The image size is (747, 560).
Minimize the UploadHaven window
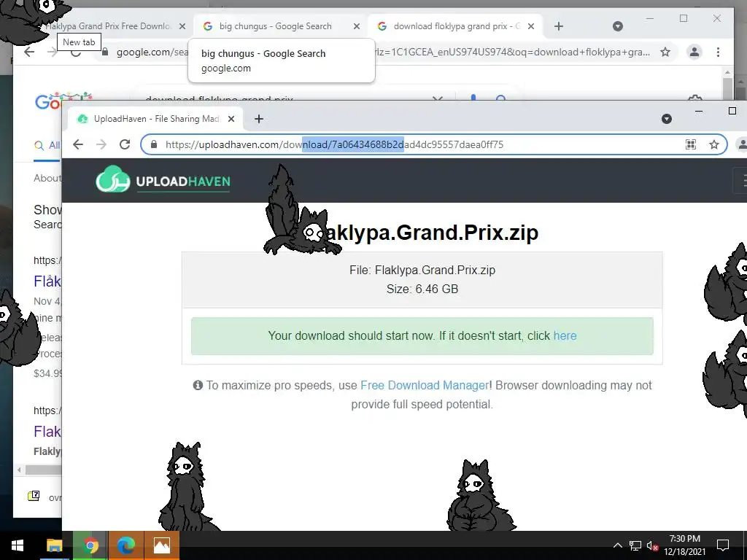pos(698,111)
